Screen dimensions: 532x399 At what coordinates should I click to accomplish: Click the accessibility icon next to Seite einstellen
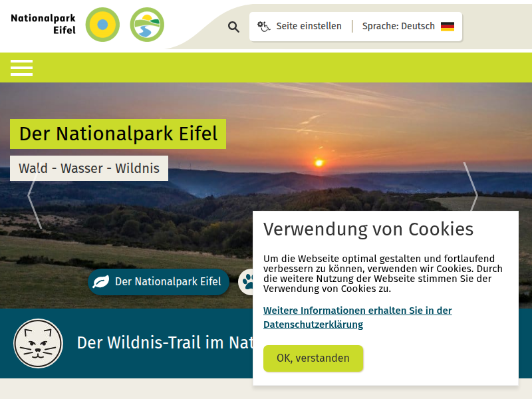[262, 26]
